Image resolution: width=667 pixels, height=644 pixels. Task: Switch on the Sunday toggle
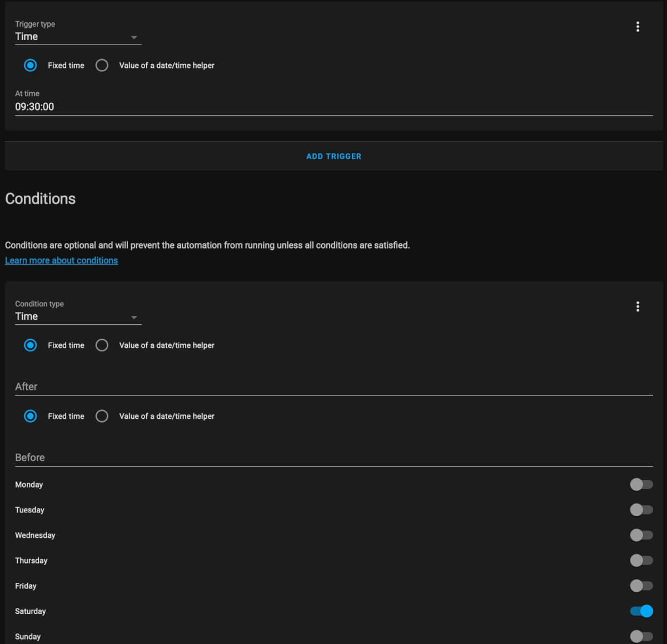[x=641, y=636]
